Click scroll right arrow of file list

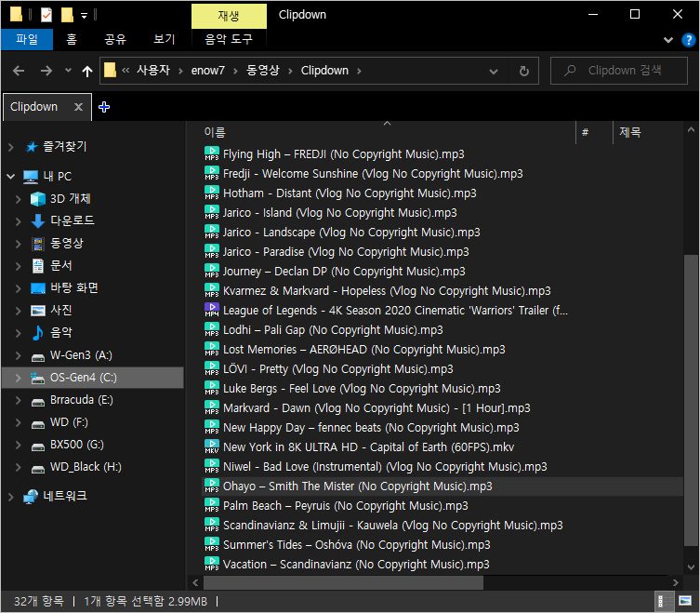[x=676, y=582]
